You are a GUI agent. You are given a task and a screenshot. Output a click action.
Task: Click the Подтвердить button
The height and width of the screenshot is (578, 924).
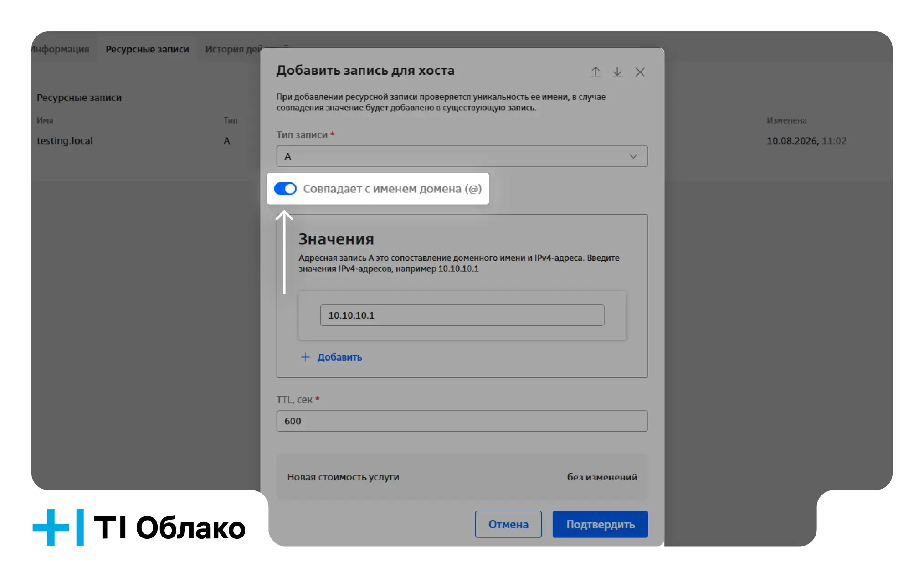600,524
